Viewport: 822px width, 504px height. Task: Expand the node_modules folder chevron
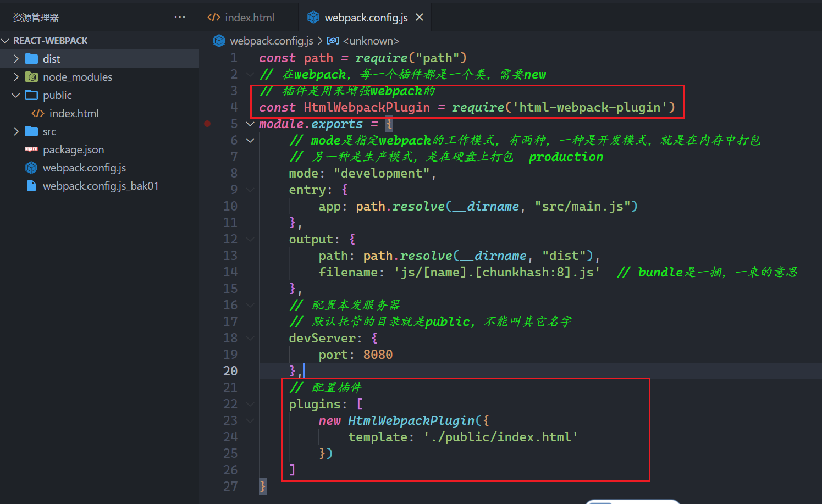[16, 77]
